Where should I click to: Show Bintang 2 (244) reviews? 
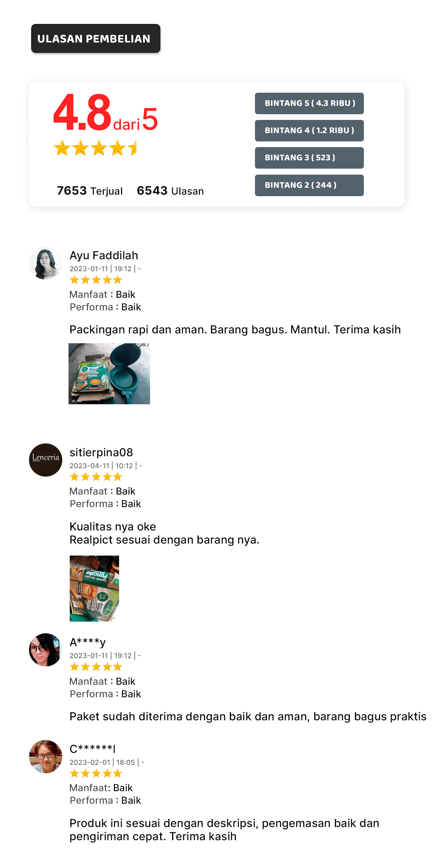[x=309, y=185]
